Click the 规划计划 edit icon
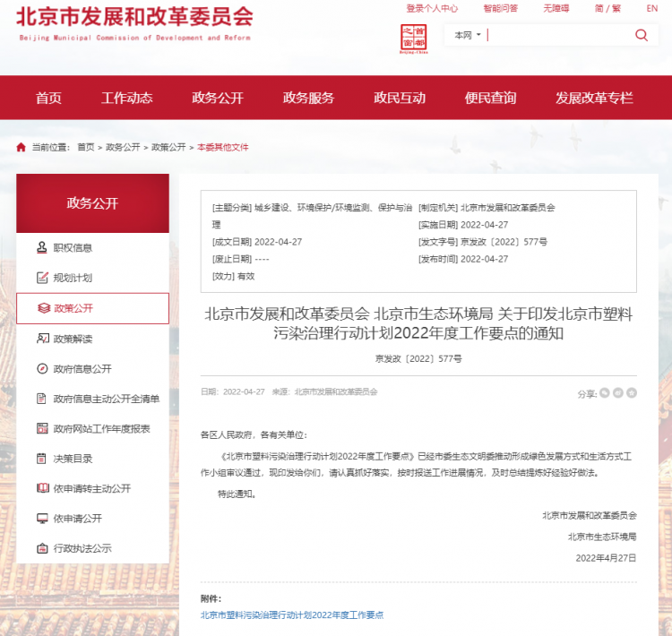672x636 pixels. [x=42, y=278]
